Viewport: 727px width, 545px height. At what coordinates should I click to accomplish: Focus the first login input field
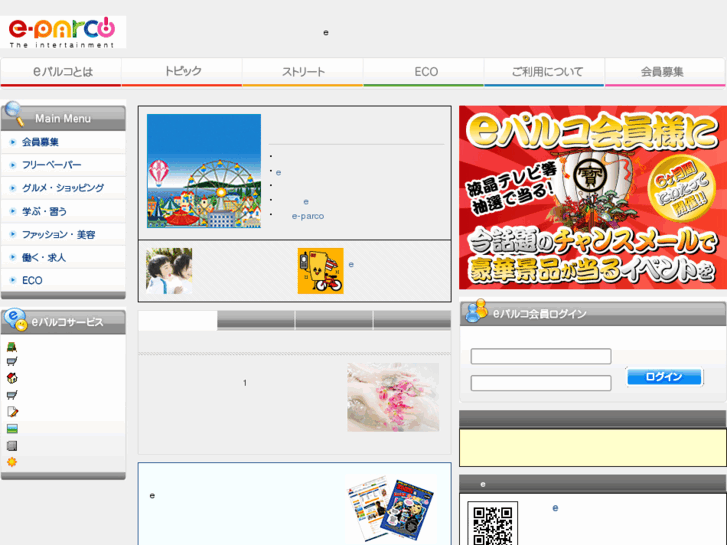point(541,357)
